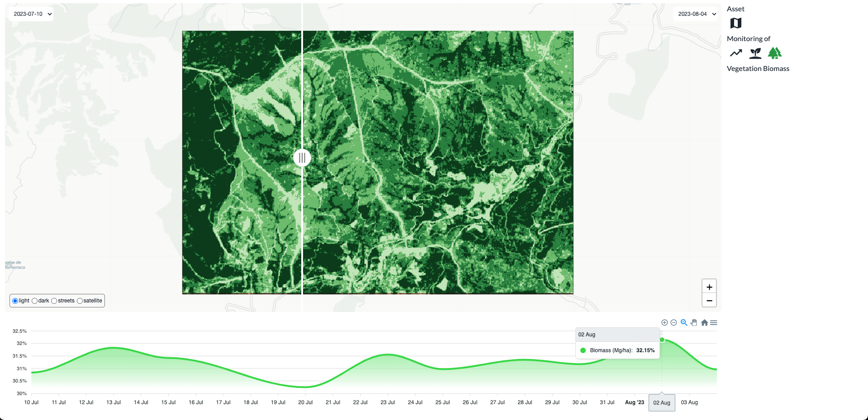This screenshot has height=420, width=868.
Task: Zoom out on the chart with minus icon
Action: tap(674, 322)
